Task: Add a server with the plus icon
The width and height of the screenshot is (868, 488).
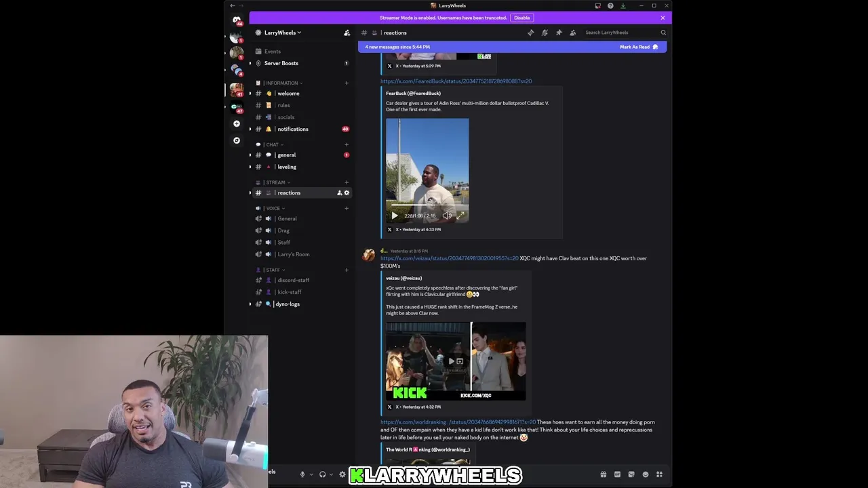Action: pyautogui.click(x=237, y=123)
